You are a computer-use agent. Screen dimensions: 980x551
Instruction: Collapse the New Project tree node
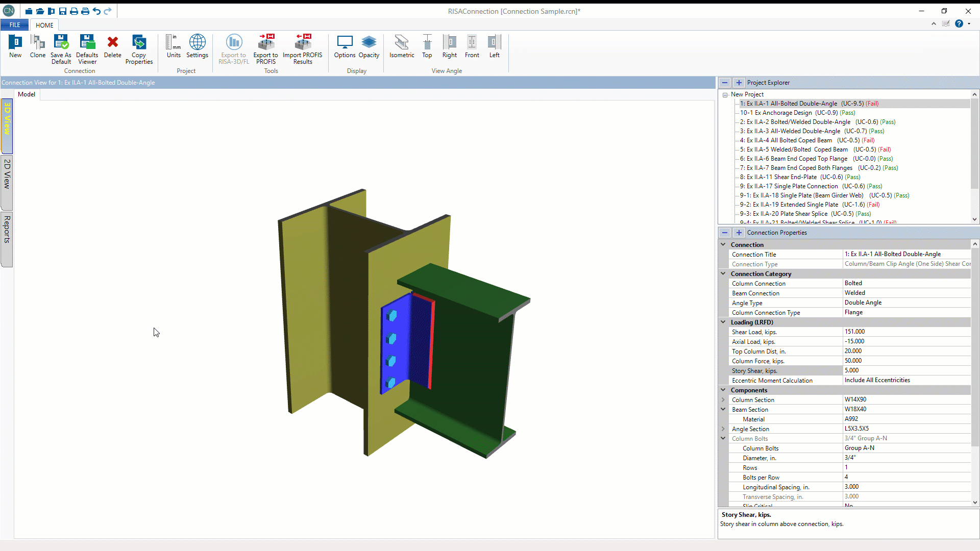pos(725,94)
